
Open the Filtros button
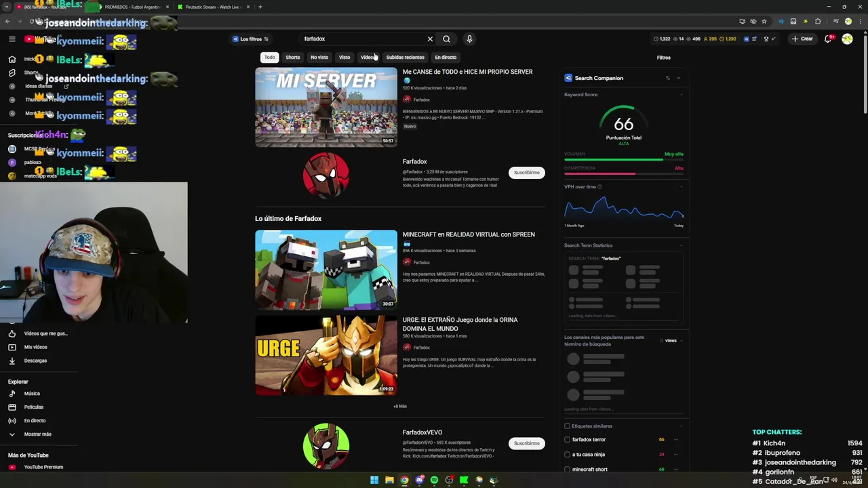click(664, 58)
